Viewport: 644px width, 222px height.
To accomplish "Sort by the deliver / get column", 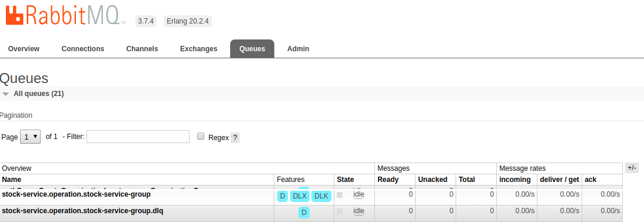I will coord(559,179).
